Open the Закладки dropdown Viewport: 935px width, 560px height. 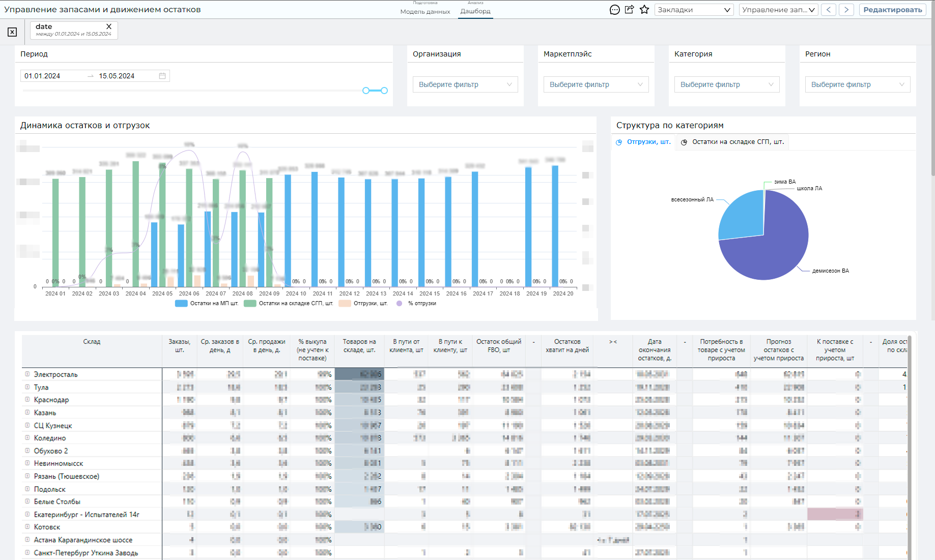tap(694, 10)
